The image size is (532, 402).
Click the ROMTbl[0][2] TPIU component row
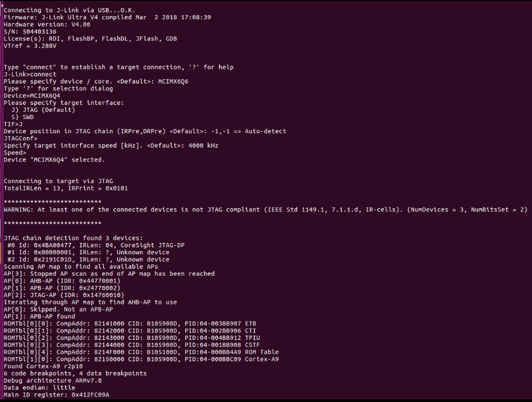point(132,338)
